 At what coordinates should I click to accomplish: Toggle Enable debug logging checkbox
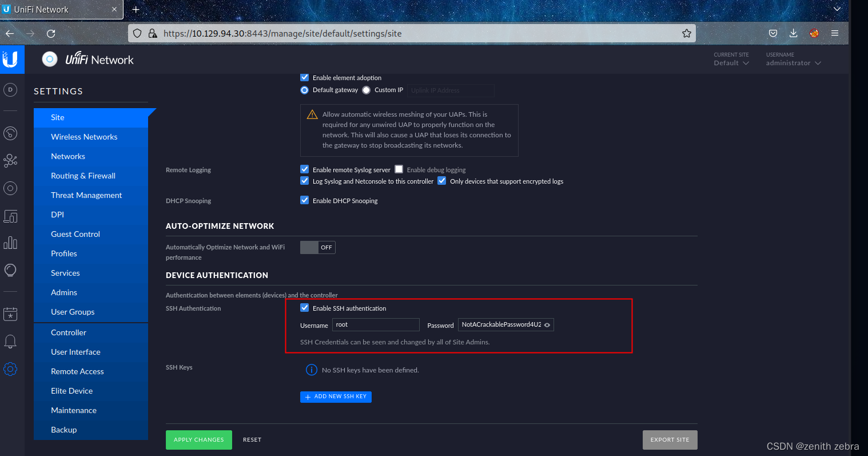(399, 169)
